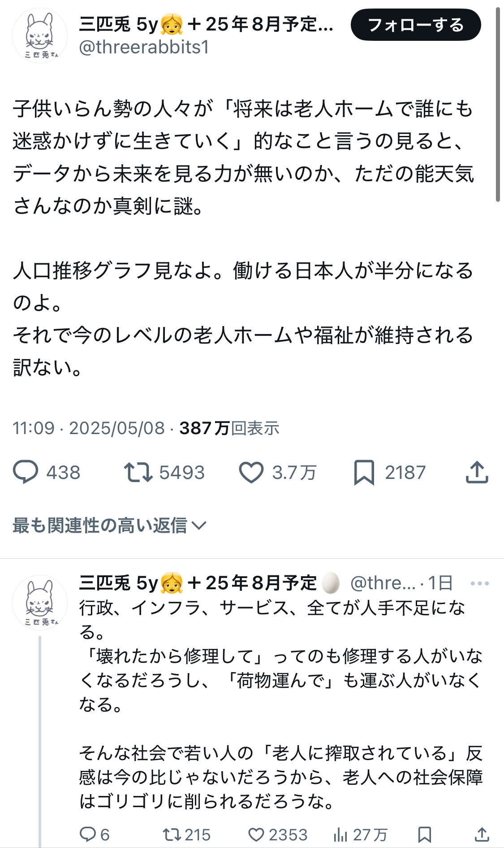Expand 最も関連性の高い返信 sort dropdown

[109, 525]
